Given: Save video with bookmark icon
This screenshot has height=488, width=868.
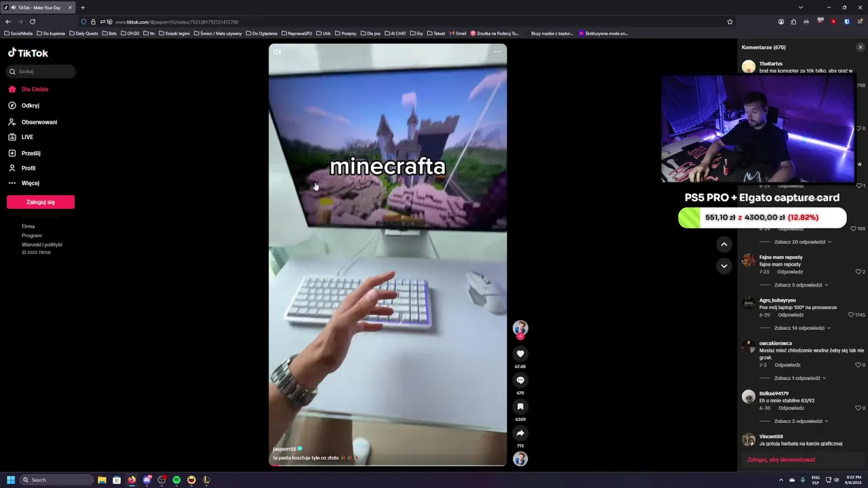Looking at the screenshot, I should [520, 407].
